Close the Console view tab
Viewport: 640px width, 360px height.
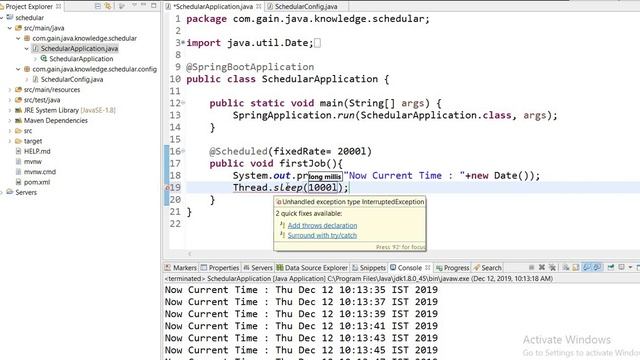click(427, 268)
